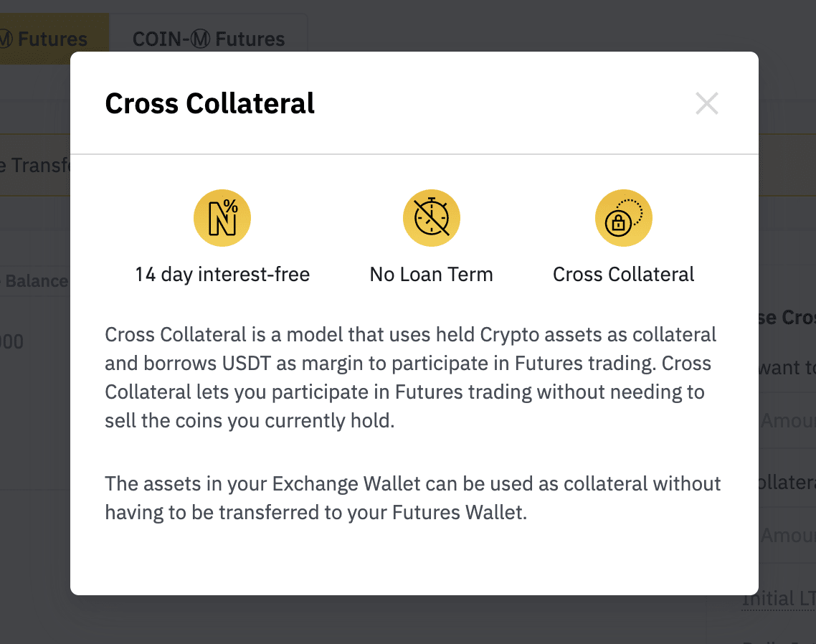
Task: Click the paragraph about borrowing USDT margin
Action: [x=411, y=377]
